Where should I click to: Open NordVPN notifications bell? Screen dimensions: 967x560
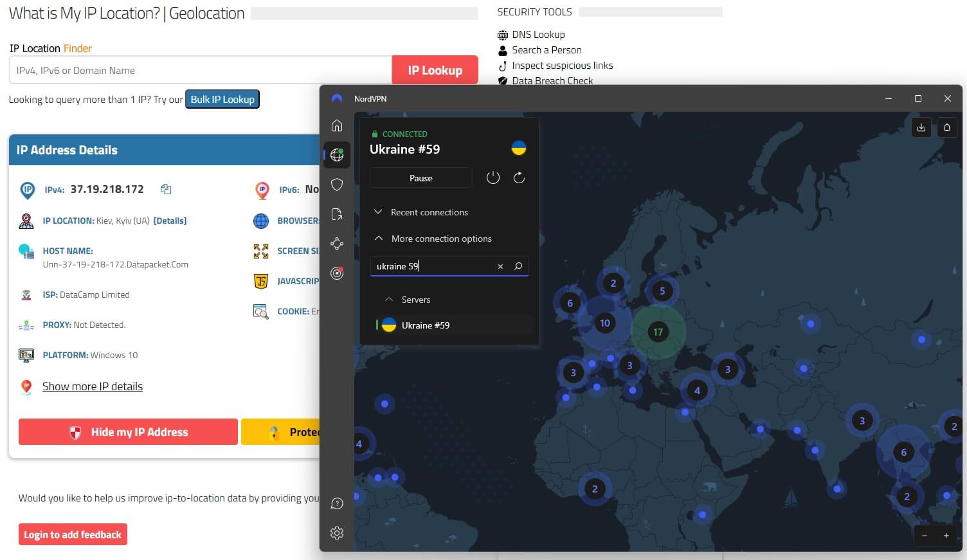coord(947,127)
